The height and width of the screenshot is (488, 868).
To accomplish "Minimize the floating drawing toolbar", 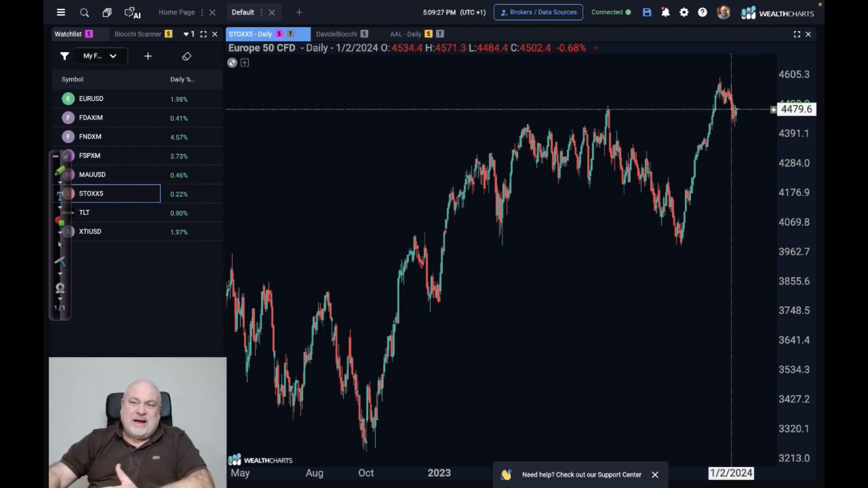I will point(55,156).
